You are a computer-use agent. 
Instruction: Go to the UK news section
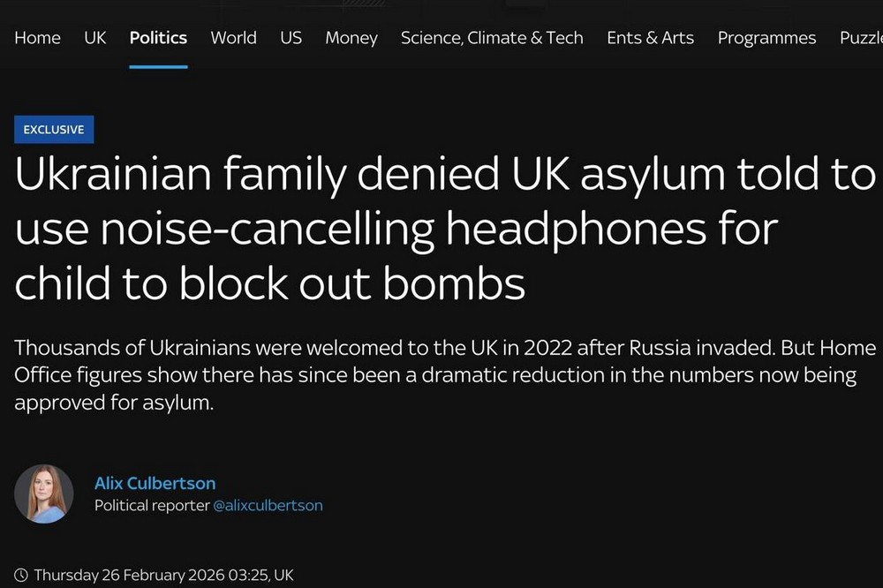95,38
